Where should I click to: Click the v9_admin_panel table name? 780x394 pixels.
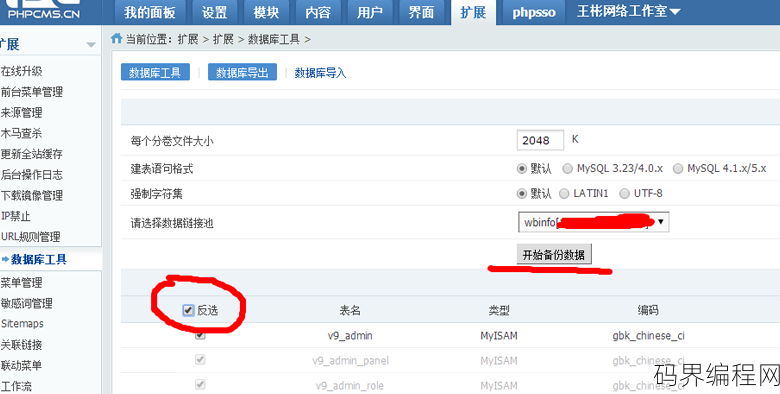(350, 361)
